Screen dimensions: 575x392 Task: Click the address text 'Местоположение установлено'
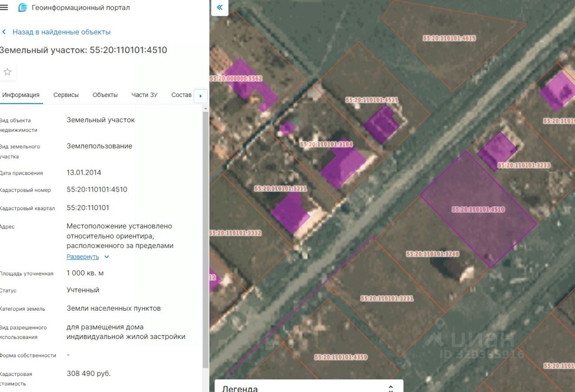tap(119, 226)
